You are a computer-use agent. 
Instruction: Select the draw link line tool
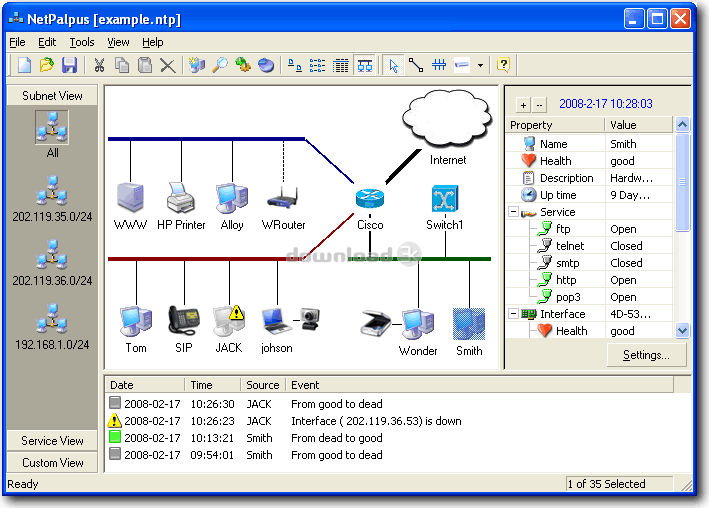416,65
